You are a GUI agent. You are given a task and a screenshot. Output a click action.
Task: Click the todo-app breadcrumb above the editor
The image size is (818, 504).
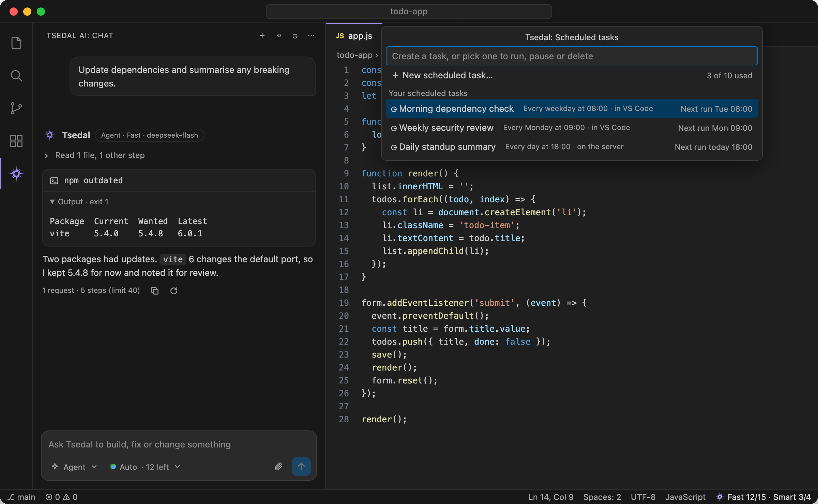(354, 55)
